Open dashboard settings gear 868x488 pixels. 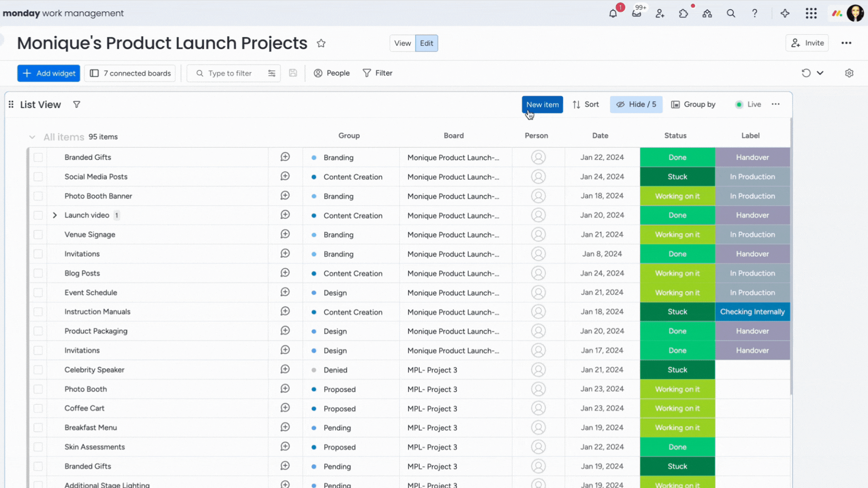pyautogui.click(x=849, y=73)
